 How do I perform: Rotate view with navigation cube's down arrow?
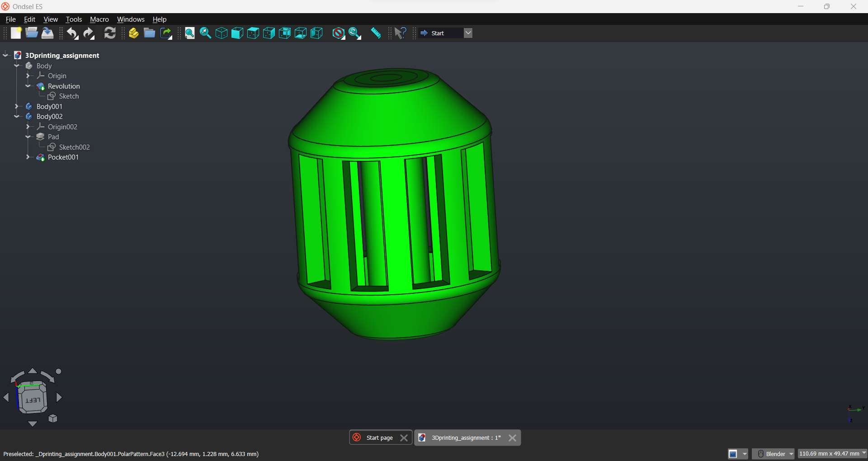tap(33, 424)
